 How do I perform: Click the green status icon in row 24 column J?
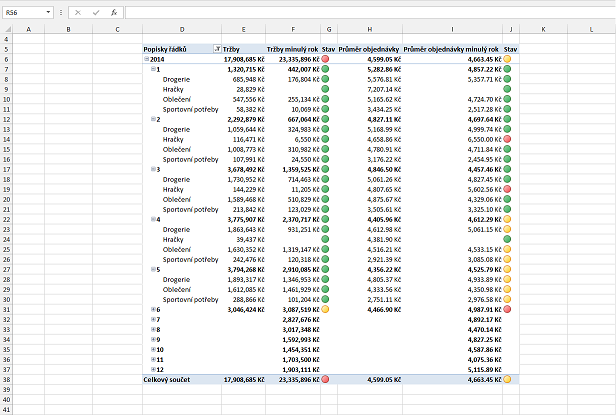click(x=507, y=239)
